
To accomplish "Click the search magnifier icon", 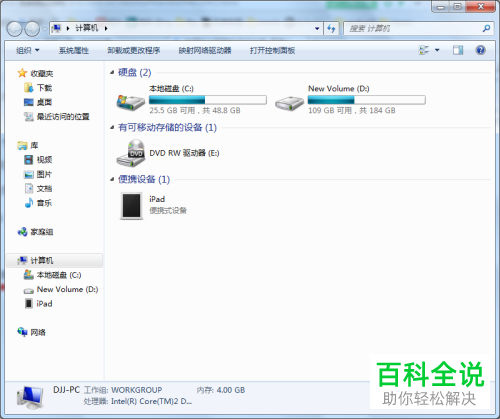I will point(486,29).
